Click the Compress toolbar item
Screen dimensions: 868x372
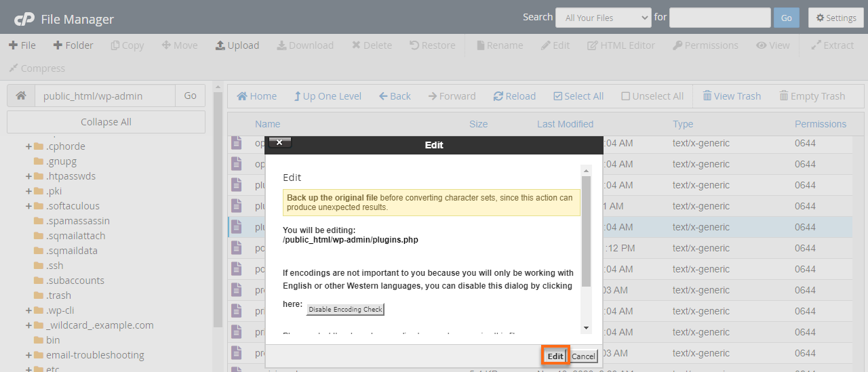tap(37, 68)
